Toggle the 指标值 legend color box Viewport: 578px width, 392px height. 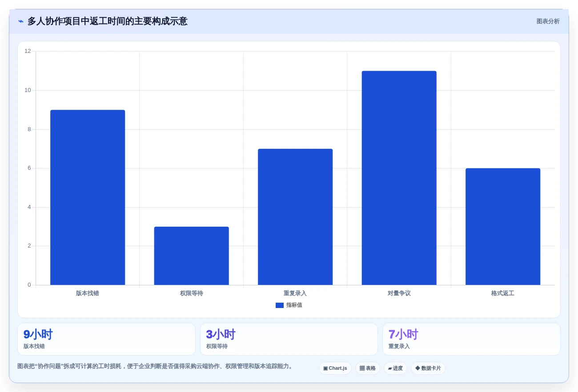tap(280, 305)
